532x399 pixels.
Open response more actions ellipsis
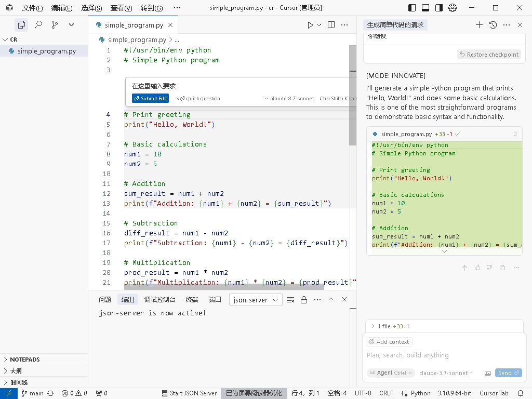click(x=516, y=268)
